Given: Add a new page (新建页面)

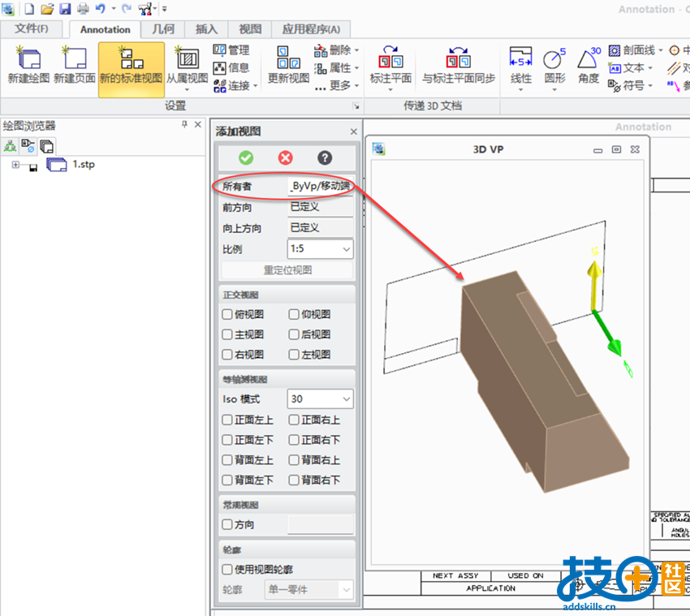Looking at the screenshot, I should [75, 65].
